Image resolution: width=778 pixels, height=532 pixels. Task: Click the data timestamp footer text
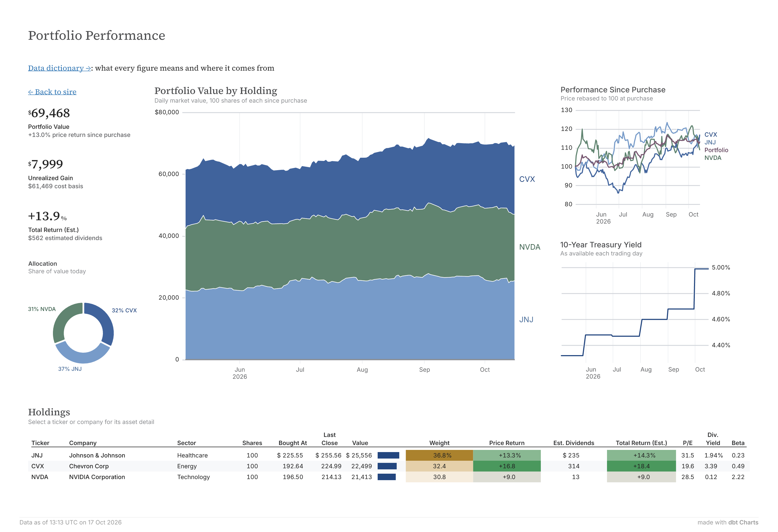click(71, 522)
